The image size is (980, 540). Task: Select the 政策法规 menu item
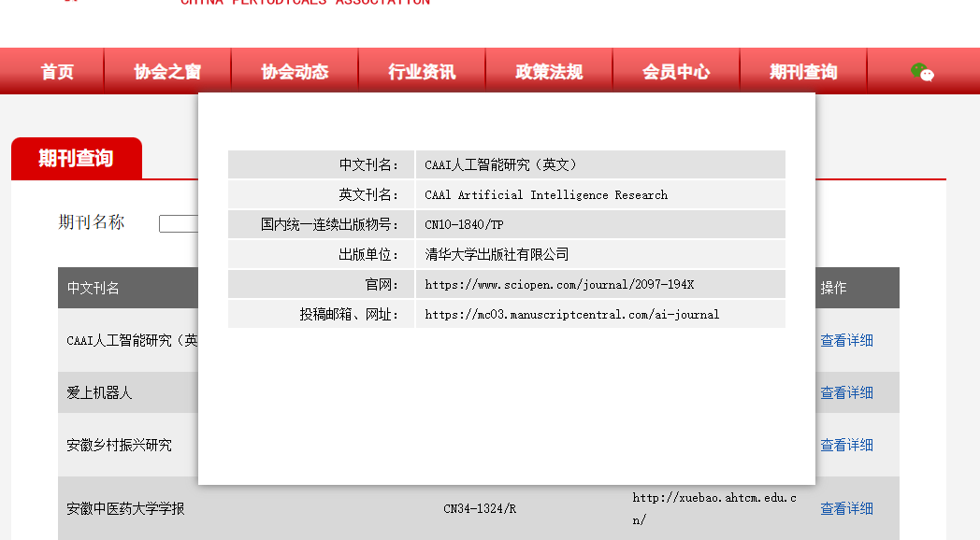coord(549,71)
